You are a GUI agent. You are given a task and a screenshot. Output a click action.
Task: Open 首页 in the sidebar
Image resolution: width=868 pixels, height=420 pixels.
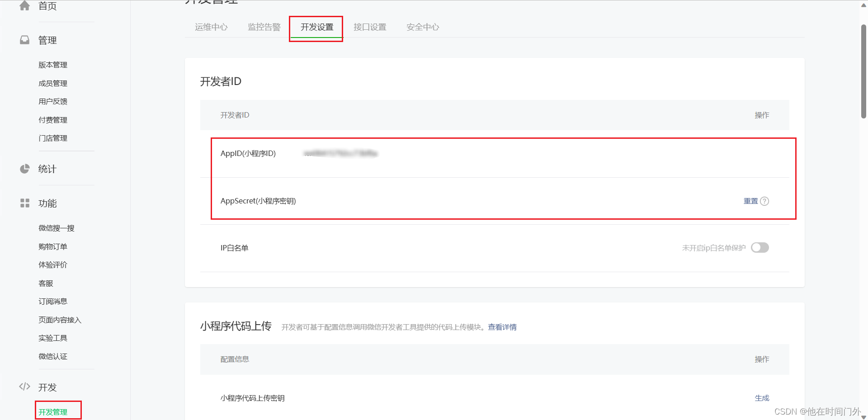coord(47,6)
